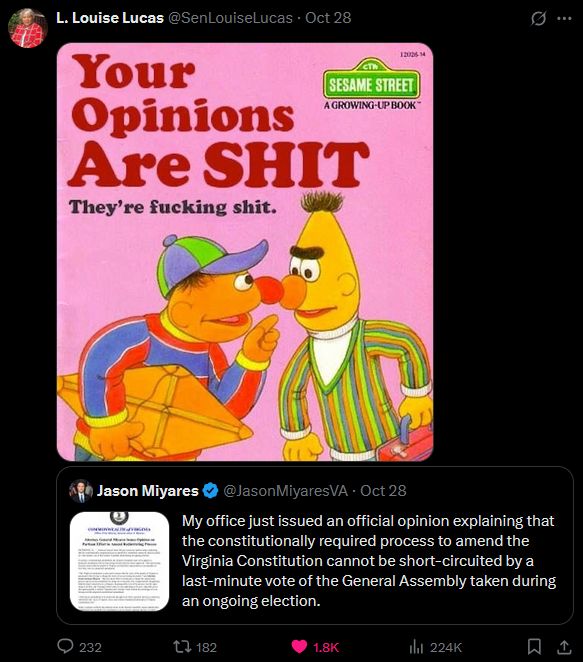Repost this tweet using retweet icon
Screen dimensions: 583x662
182,646
